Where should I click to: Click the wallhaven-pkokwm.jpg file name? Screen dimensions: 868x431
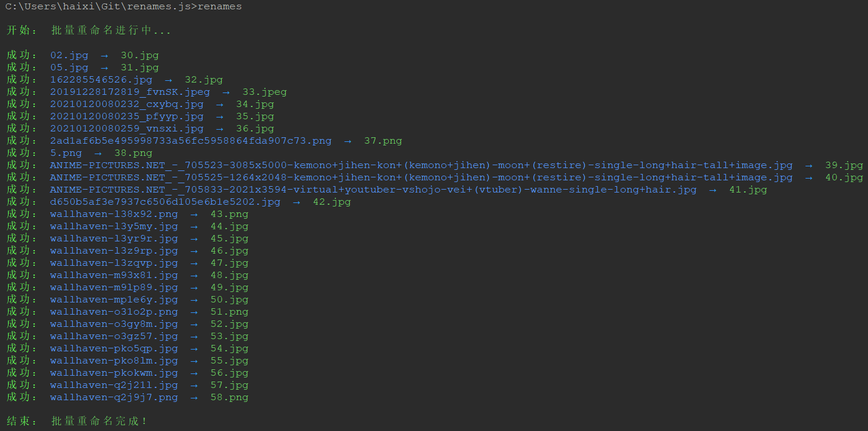click(114, 373)
